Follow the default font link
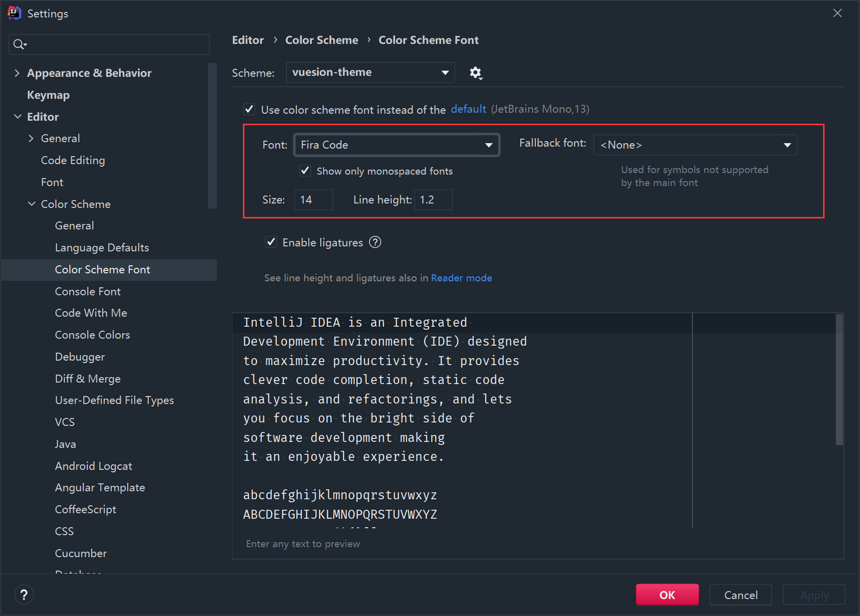The image size is (860, 616). click(x=468, y=109)
